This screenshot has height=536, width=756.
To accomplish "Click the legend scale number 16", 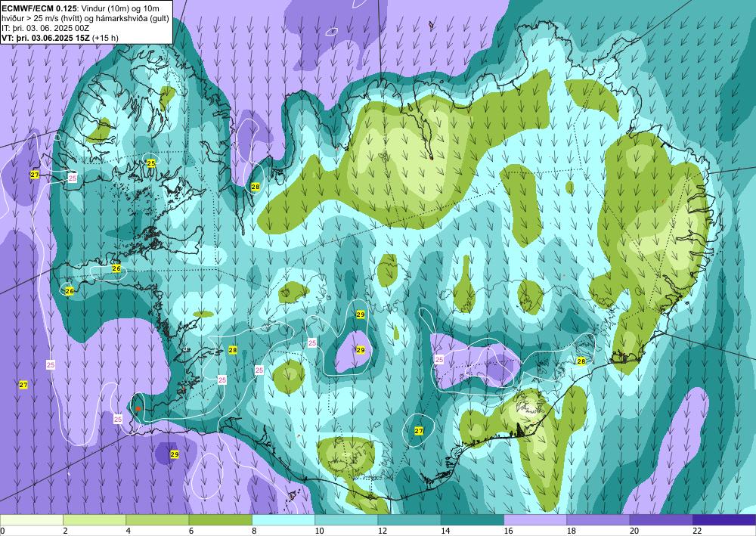I will (508, 531).
